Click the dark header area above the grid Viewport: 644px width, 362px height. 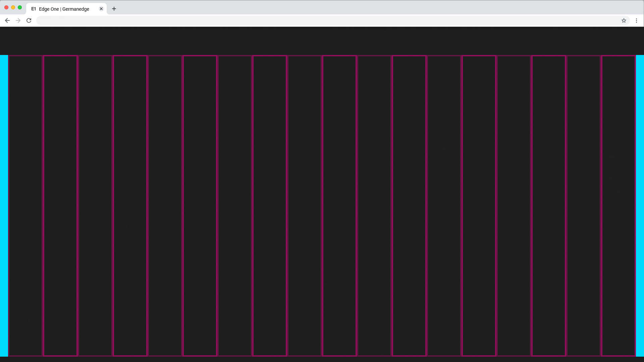click(322, 41)
